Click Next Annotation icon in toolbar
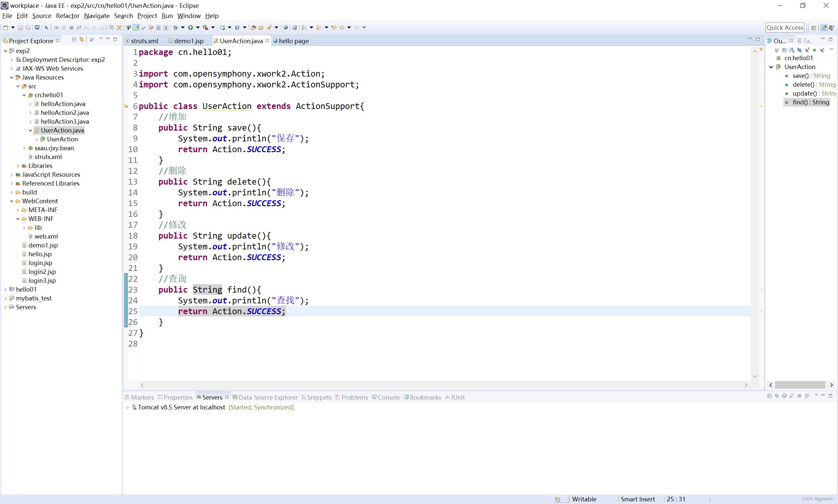The width and height of the screenshot is (838, 504). pos(303,27)
